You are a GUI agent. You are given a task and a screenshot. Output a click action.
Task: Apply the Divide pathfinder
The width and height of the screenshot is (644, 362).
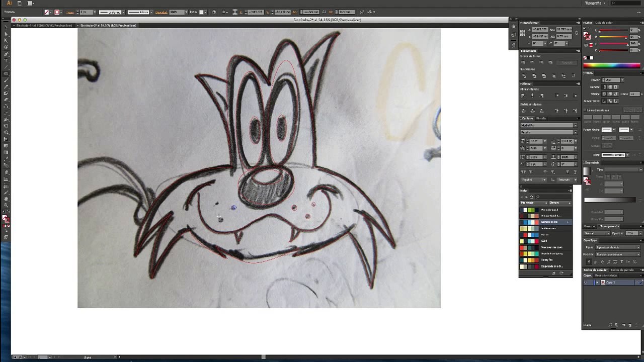pyautogui.click(x=523, y=76)
